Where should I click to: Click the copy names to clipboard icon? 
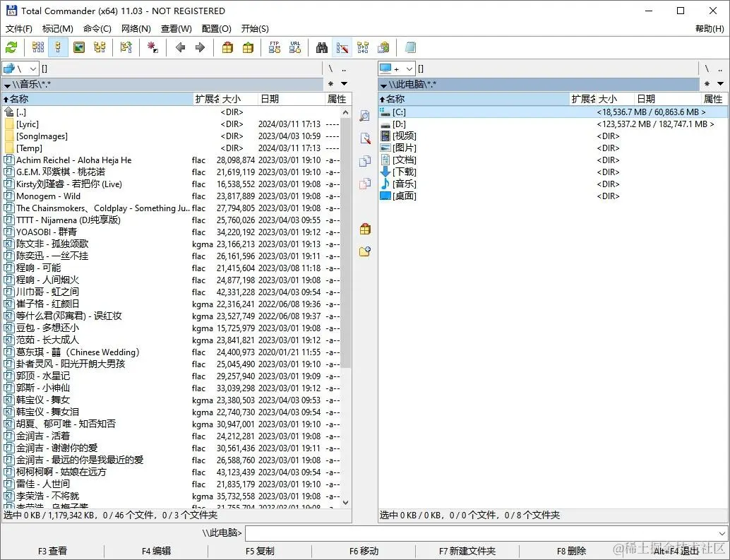pyautogui.click(x=383, y=47)
